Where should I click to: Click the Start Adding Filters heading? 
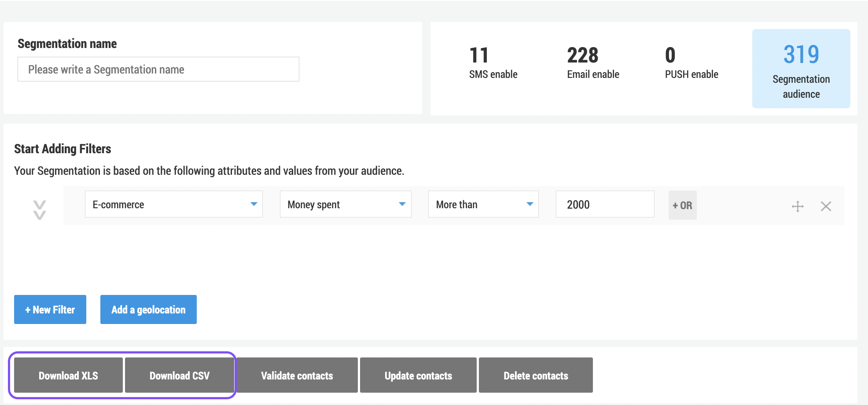[63, 149]
